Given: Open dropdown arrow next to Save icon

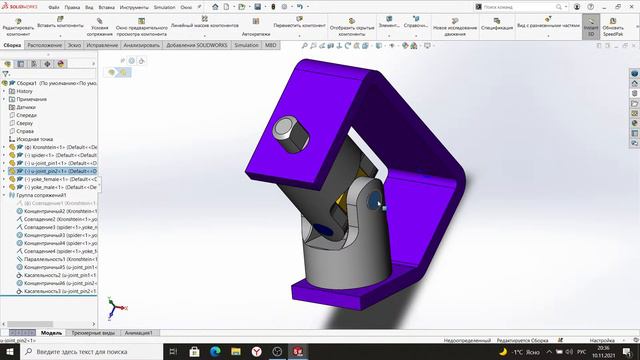Looking at the screenshot, I should click(x=265, y=7).
